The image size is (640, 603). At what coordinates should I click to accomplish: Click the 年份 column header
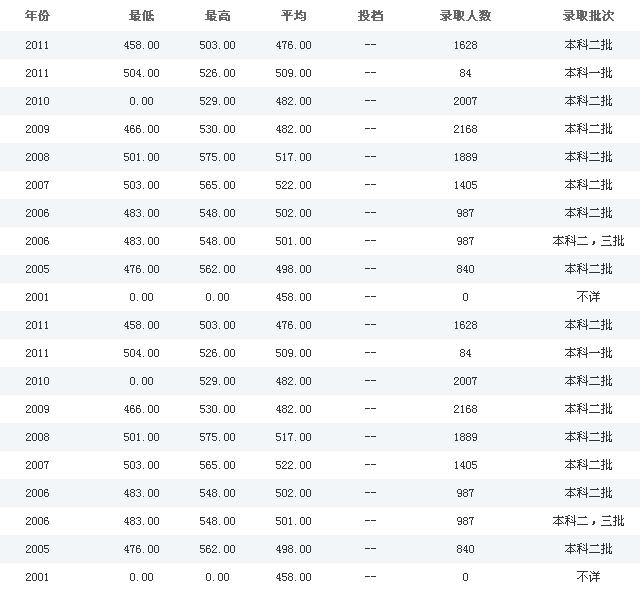36,17
